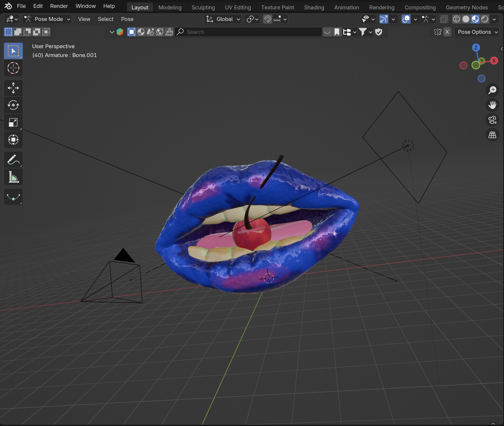Open the Pose Options dropdown

[477, 32]
